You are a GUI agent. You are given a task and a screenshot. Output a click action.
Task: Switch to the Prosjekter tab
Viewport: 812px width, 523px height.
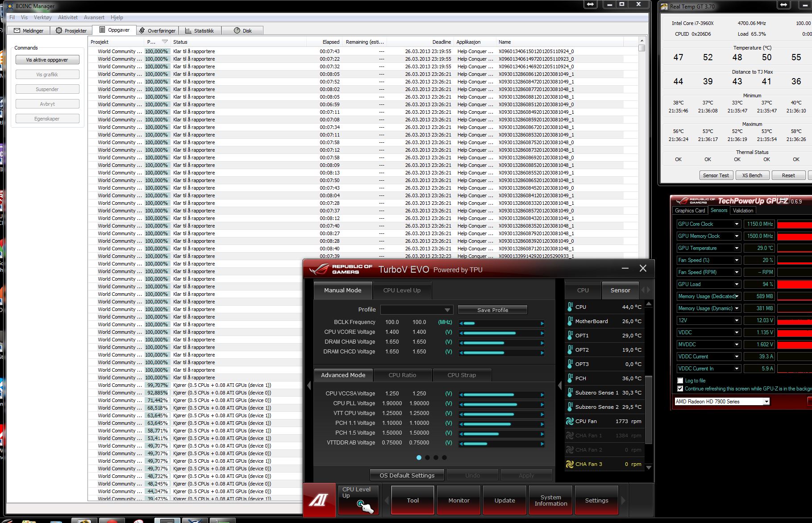coord(71,30)
